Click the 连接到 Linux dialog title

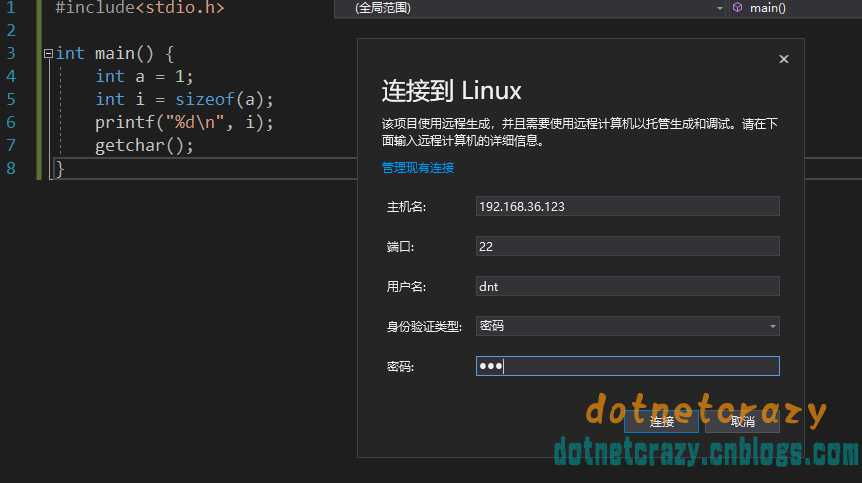(x=451, y=91)
